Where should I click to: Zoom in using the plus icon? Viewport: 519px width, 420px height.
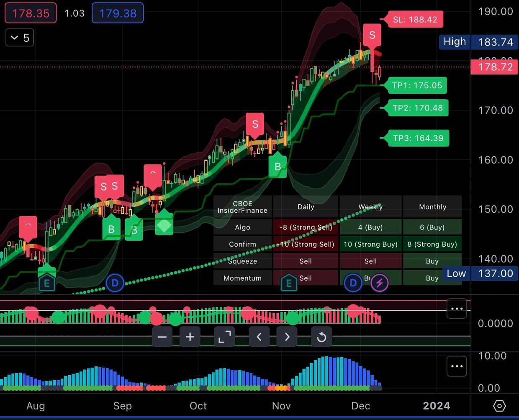[190, 336]
